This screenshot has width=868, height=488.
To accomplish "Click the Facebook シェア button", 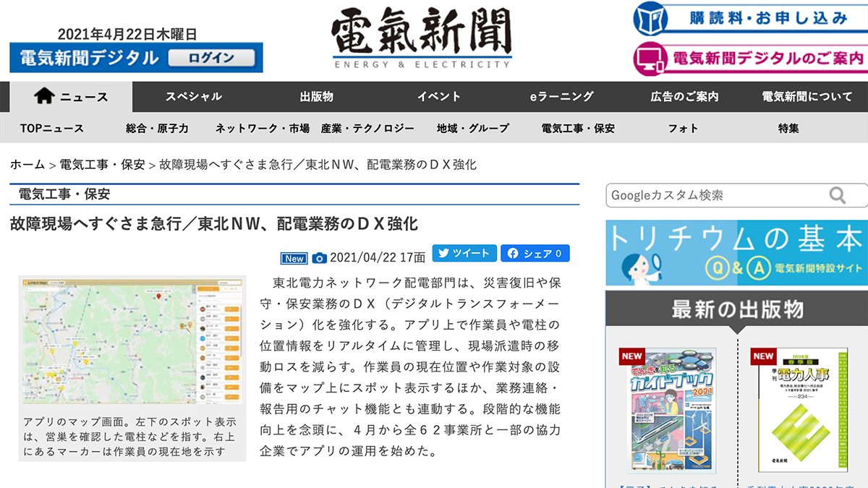I will (x=535, y=254).
